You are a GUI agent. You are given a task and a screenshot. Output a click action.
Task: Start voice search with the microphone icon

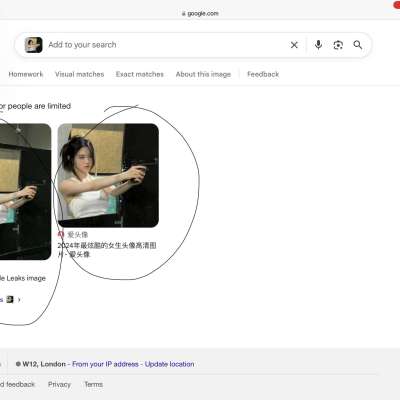[318, 45]
